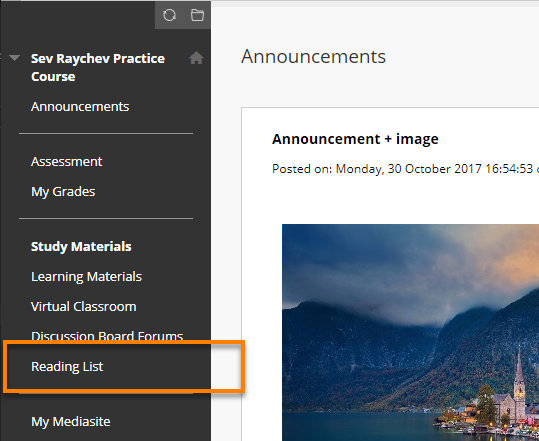Select the 'Announcement + image' title
539x441 pixels.
[355, 139]
